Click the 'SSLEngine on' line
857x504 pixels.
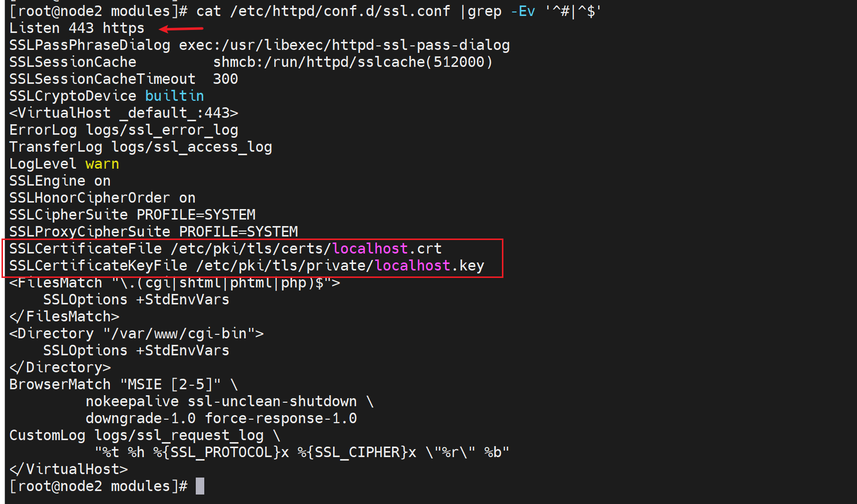coord(59,181)
